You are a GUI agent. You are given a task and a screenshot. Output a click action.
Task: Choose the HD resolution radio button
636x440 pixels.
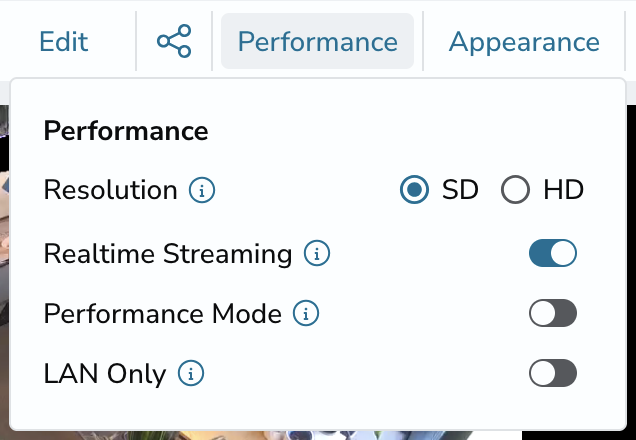click(x=515, y=189)
